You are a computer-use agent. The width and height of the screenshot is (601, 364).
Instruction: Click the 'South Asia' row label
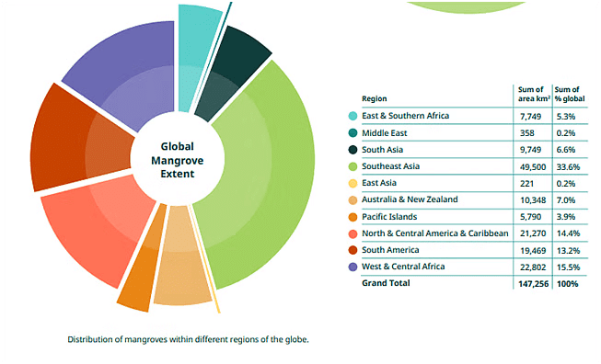[382, 150]
